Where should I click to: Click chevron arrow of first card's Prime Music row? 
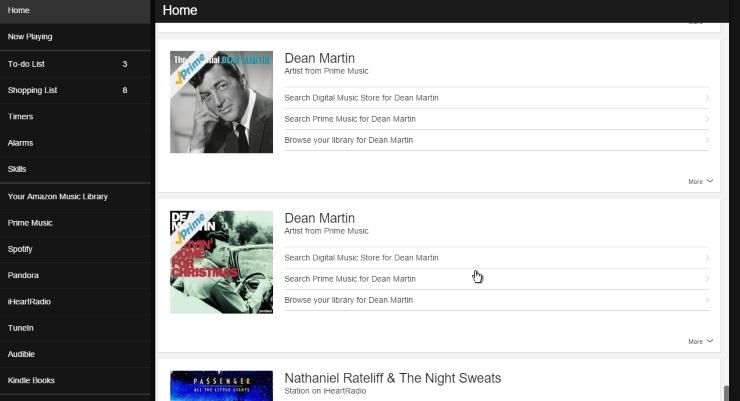point(707,119)
